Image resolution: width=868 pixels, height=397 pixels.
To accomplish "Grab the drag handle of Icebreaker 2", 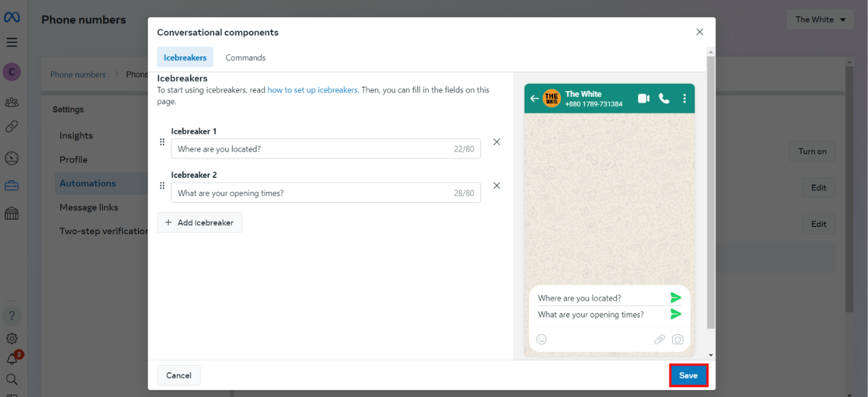I will point(162,185).
